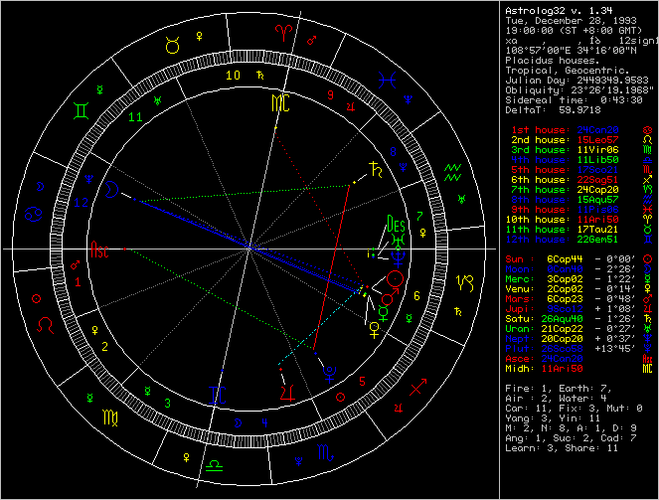Image resolution: width=659 pixels, height=500 pixels.
Task: Click the date 'Tue, December 28, 1993'
Action: (571, 21)
